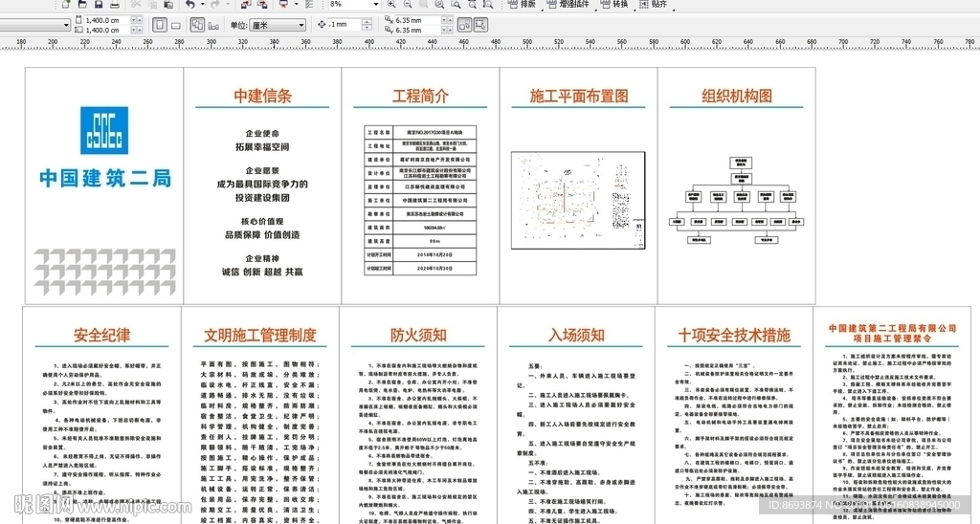Click the Cut scissors icon
Viewport: 980px width, 524px height.
[x=136, y=5]
